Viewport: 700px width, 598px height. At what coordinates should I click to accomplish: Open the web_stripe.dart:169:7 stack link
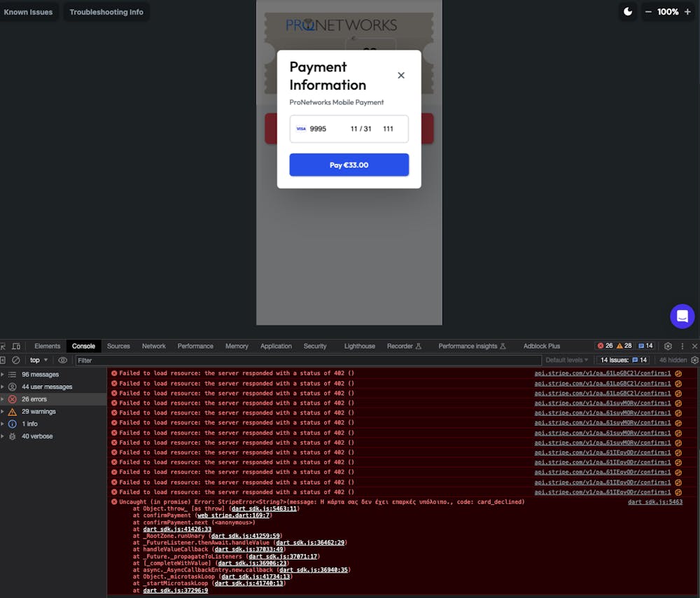click(x=233, y=515)
